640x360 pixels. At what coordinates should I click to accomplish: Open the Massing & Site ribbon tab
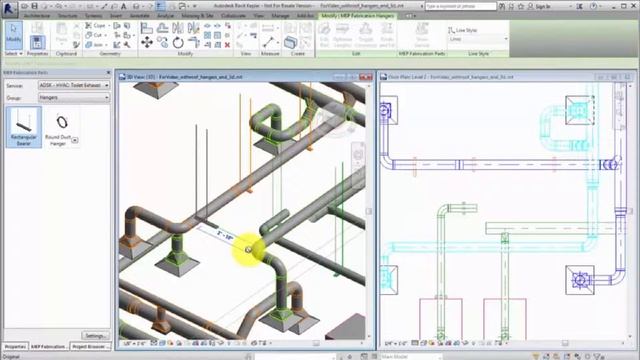[198, 16]
